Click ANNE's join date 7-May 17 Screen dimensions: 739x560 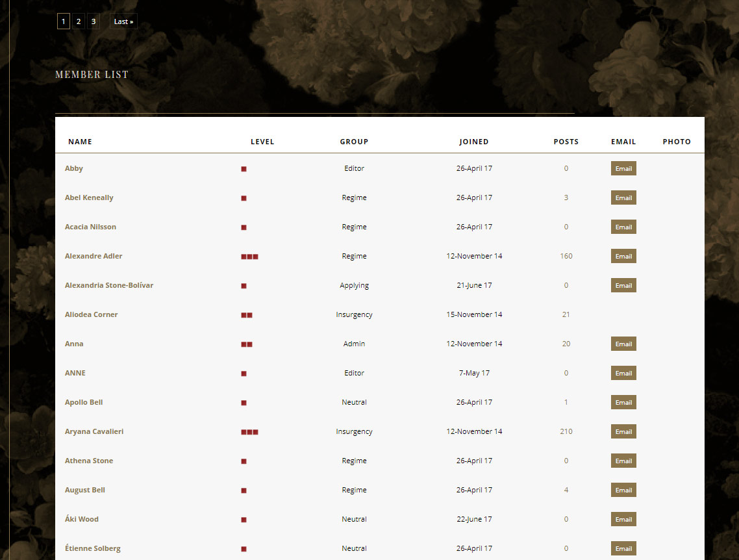pos(474,373)
